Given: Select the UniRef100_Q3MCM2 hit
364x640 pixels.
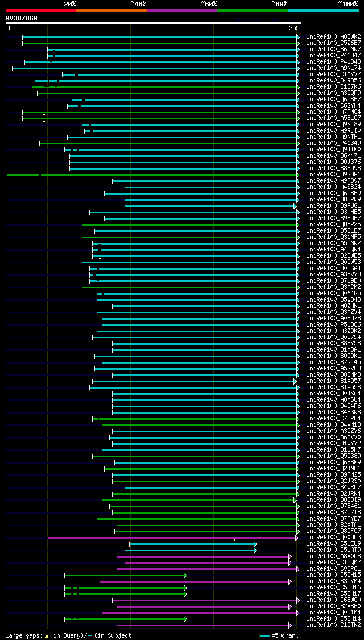Looking at the screenshot, I should [x=333, y=287].
